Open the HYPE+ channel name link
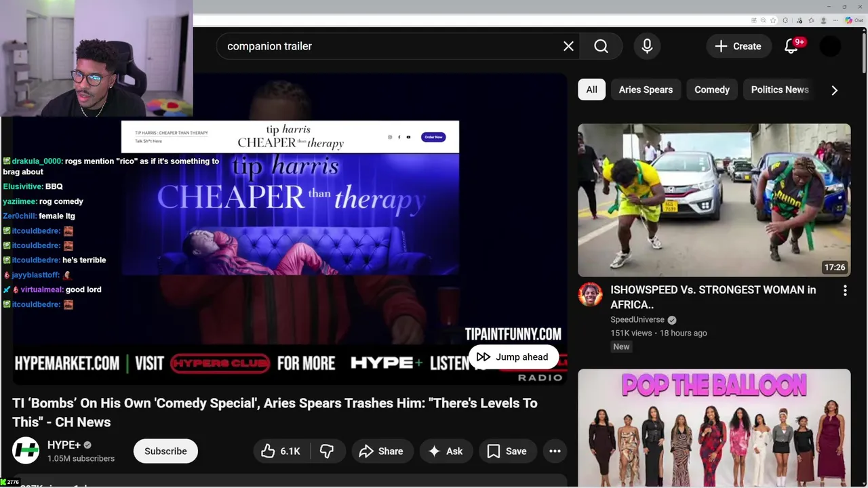Image resolution: width=868 pixels, height=488 pixels. click(64, 445)
